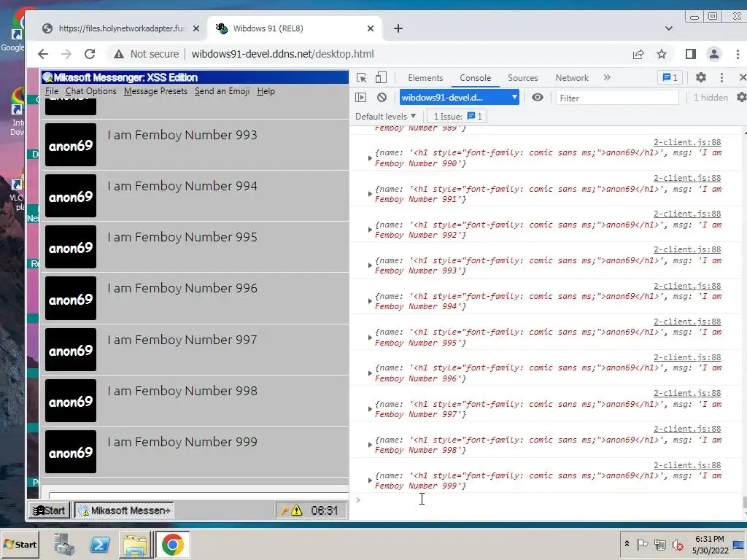Screen dimensions: 747x560
Task: Expand console object for Femboy Number 996
Action: click(370, 373)
